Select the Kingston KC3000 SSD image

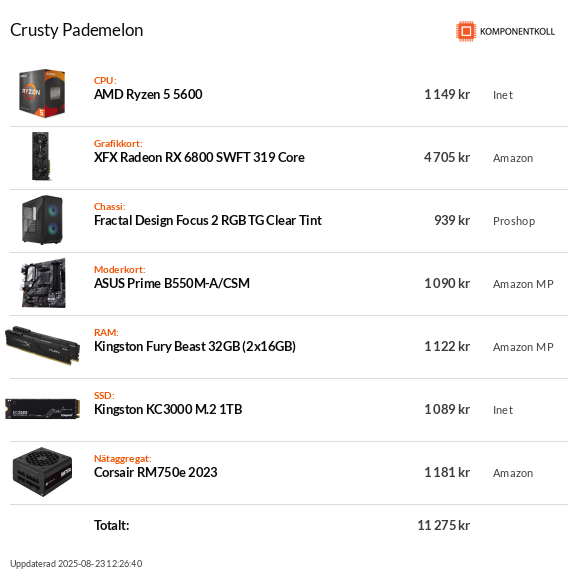coord(42,409)
